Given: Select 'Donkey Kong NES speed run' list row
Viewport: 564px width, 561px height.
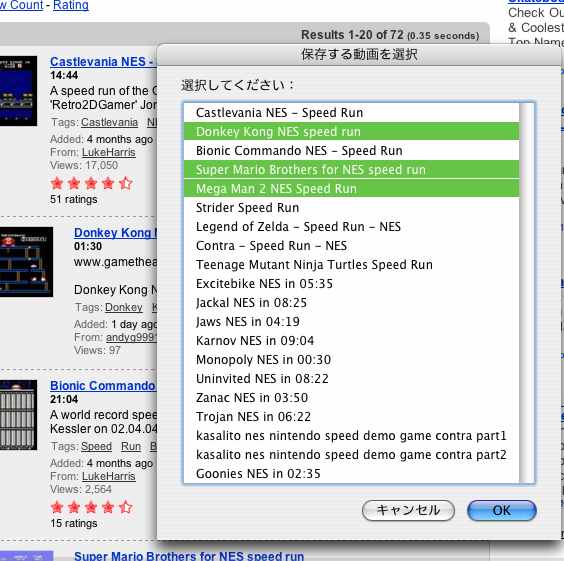Looking at the screenshot, I should click(351, 132).
